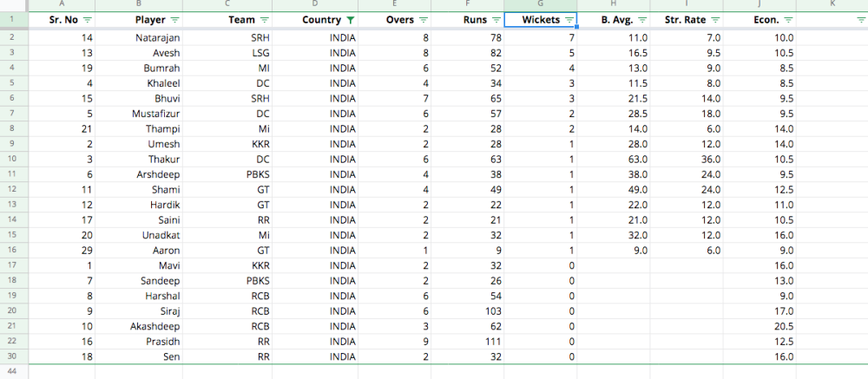The width and height of the screenshot is (868, 379).
Task: Open the Team column filter
Action: pyautogui.click(x=264, y=20)
